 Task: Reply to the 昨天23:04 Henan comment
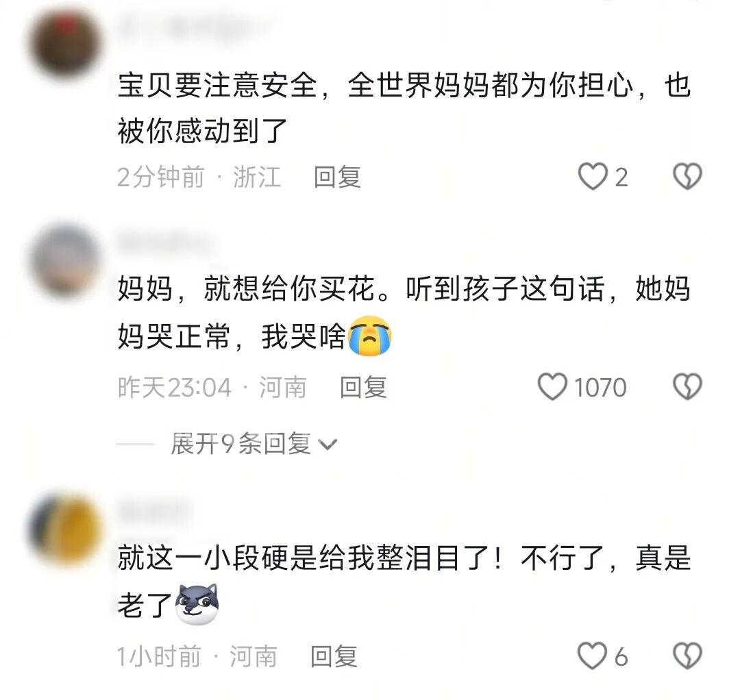click(363, 387)
